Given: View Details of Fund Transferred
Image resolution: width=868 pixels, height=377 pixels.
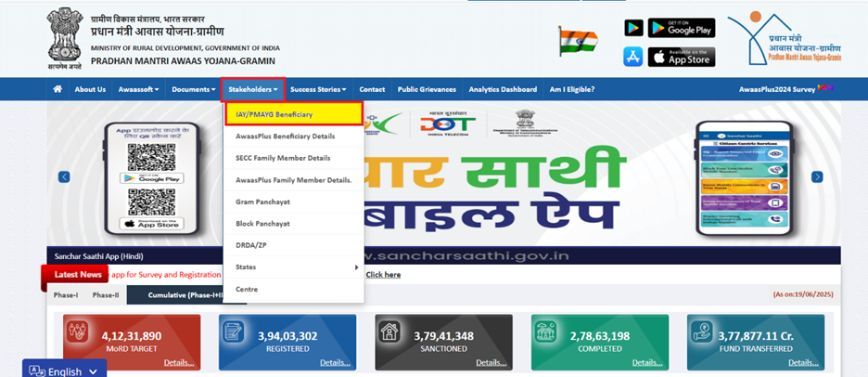Looking at the screenshot, I should click(803, 363).
